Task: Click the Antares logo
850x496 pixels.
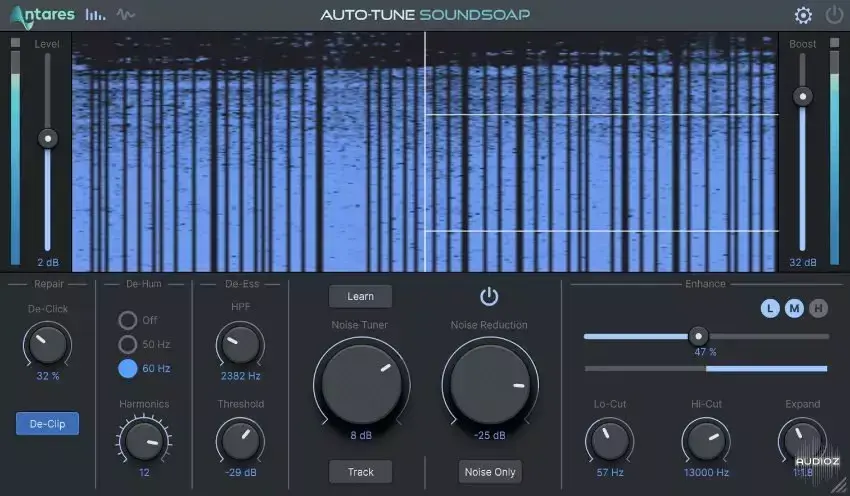Action: coord(42,16)
